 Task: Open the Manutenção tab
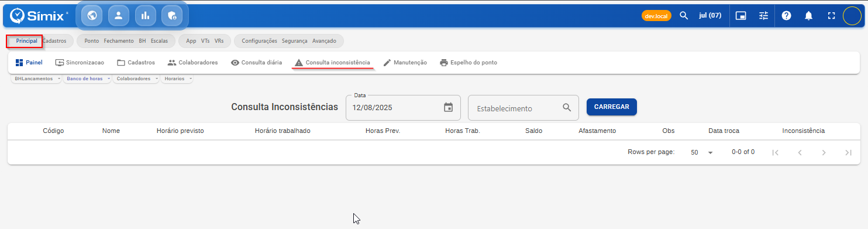pos(405,63)
